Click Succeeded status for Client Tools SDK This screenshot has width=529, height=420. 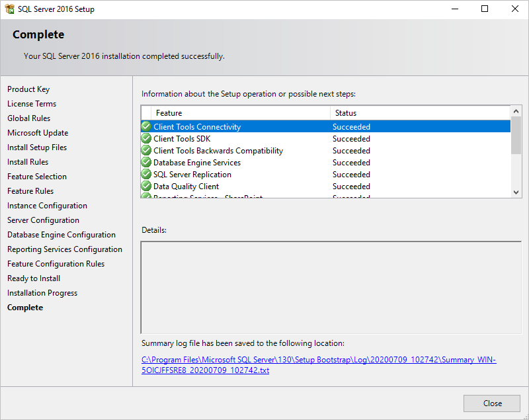[x=351, y=139]
